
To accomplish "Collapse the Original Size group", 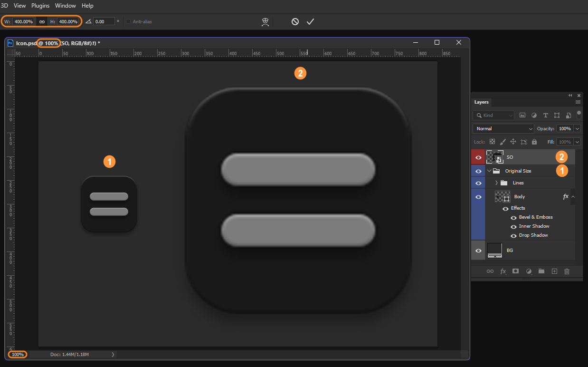I will coord(489,171).
